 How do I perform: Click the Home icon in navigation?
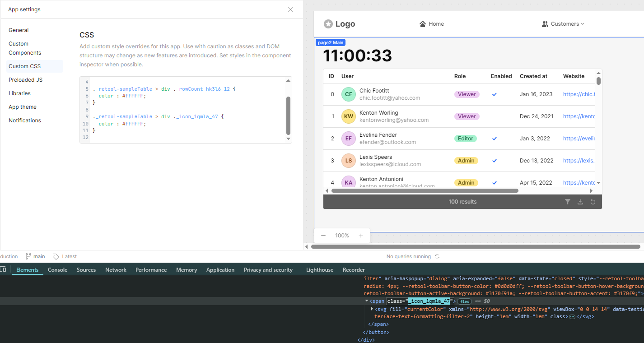tap(423, 24)
